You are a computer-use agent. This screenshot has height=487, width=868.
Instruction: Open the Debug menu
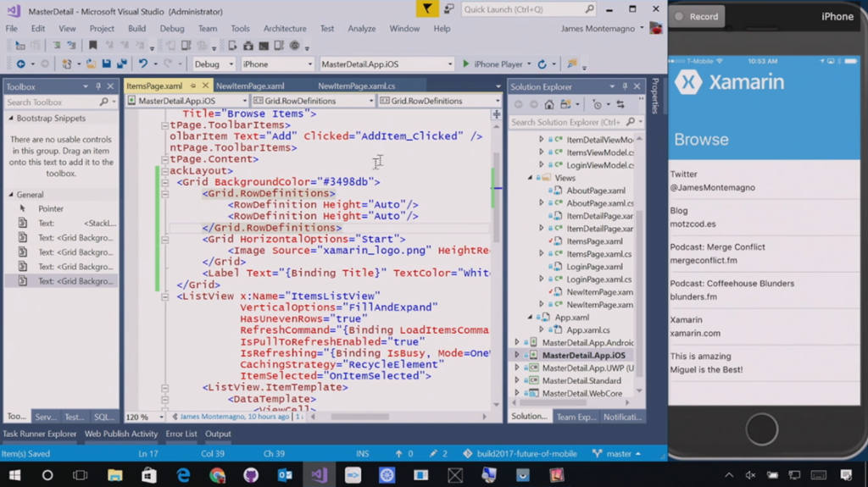coord(172,28)
